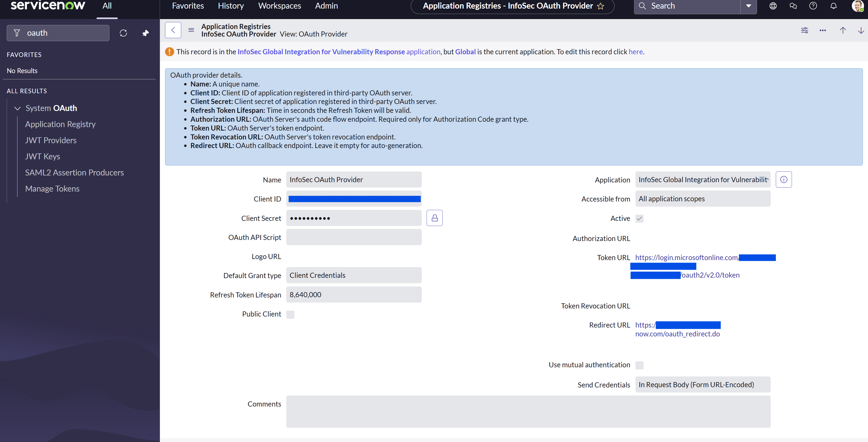
Task: Toggle Use mutual authentication checkbox
Action: (x=640, y=365)
